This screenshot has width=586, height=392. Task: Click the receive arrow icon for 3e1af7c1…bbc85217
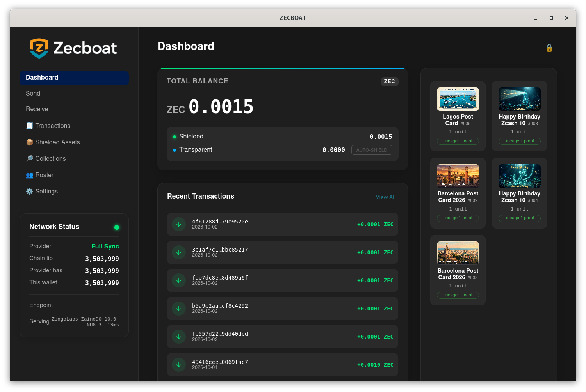(x=179, y=252)
